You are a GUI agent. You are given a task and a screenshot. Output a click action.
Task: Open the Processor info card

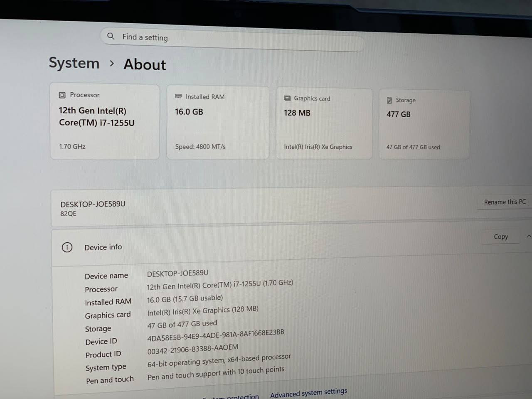click(105, 121)
